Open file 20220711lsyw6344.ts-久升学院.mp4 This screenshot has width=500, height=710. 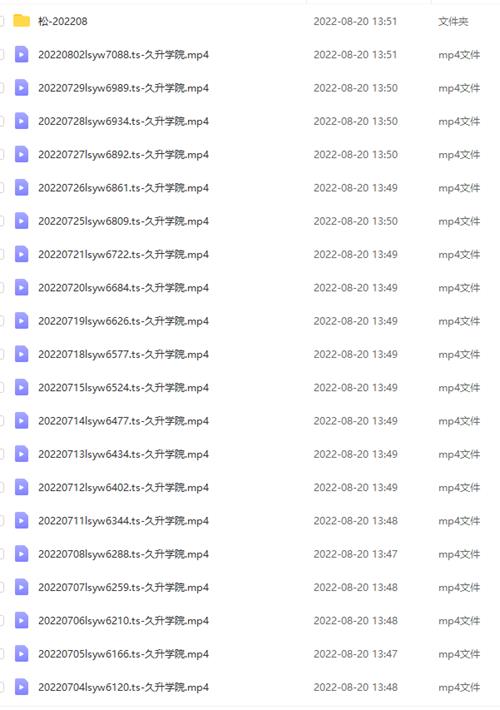[x=123, y=520]
